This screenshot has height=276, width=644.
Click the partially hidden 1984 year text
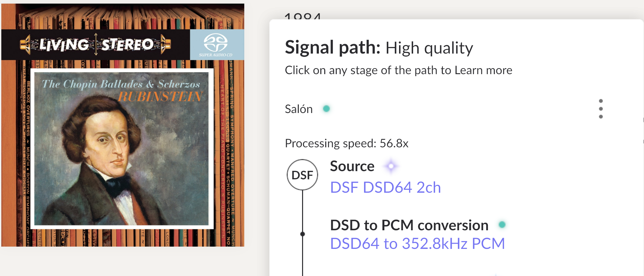tap(303, 16)
